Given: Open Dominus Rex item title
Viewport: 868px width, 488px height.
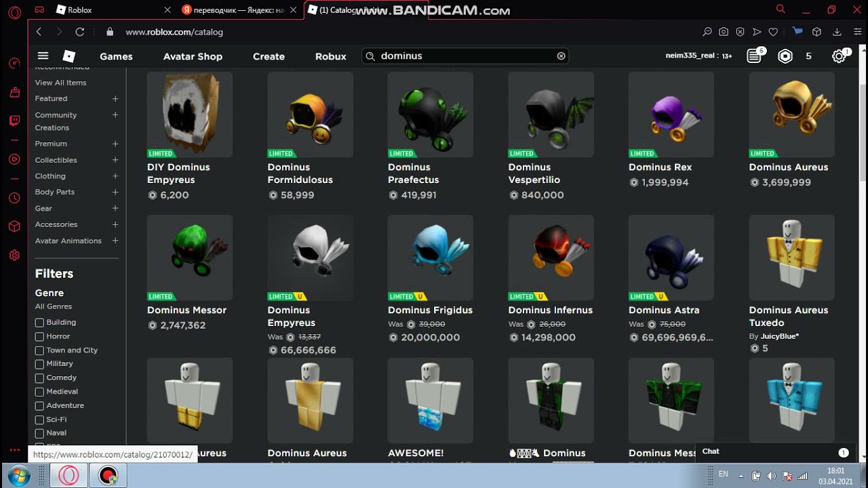Looking at the screenshot, I should [x=660, y=167].
